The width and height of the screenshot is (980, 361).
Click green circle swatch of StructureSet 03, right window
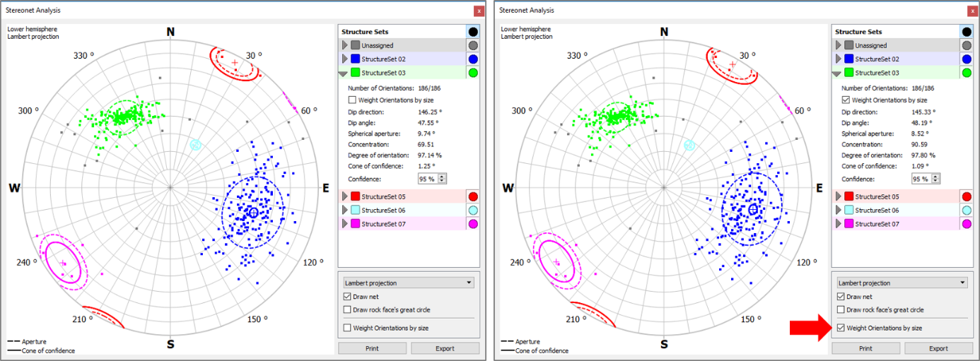pos(967,73)
